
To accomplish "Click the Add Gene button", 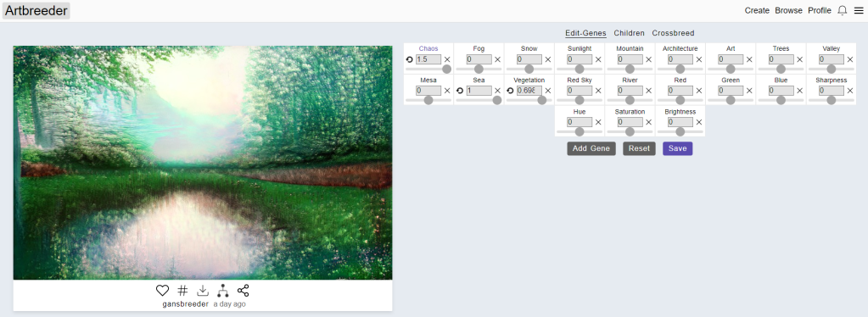I will (x=591, y=148).
